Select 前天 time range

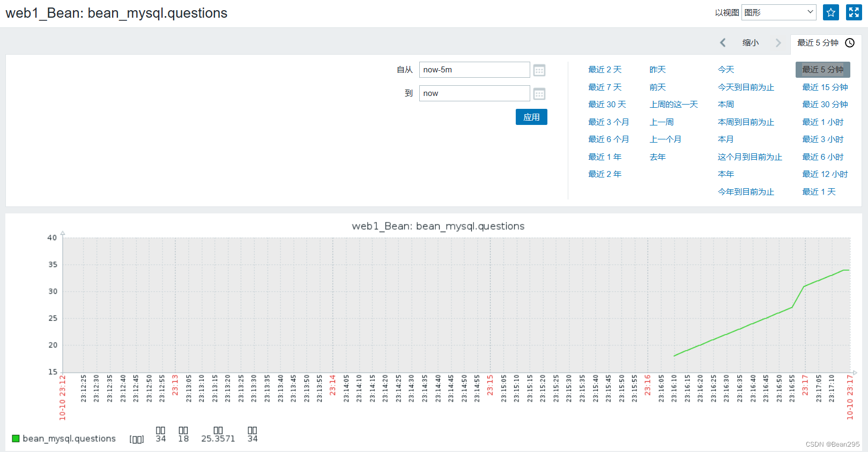pos(657,87)
